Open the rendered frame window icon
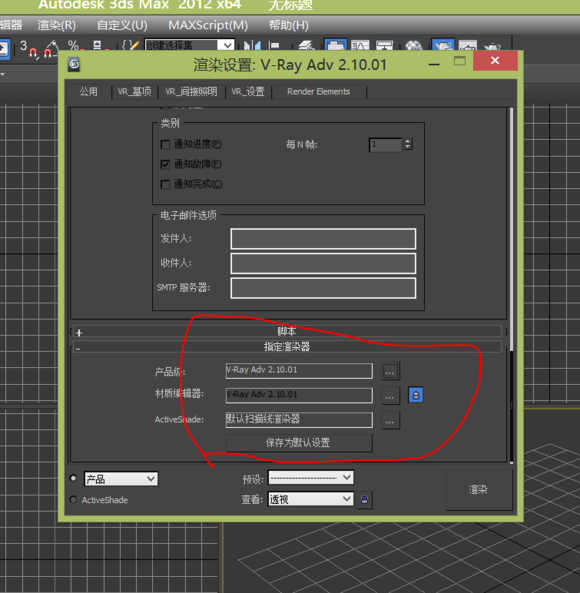 pos(468,46)
